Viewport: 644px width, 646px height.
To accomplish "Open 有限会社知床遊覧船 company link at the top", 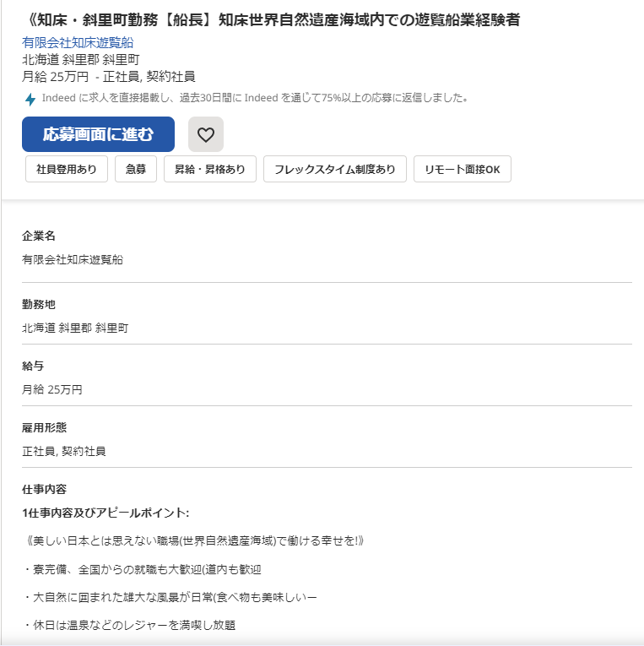I will click(78, 42).
